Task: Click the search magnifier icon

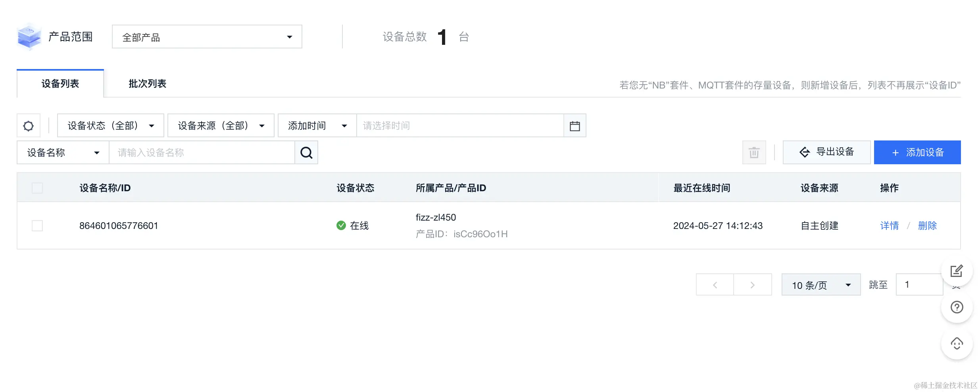Action: [x=306, y=153]
